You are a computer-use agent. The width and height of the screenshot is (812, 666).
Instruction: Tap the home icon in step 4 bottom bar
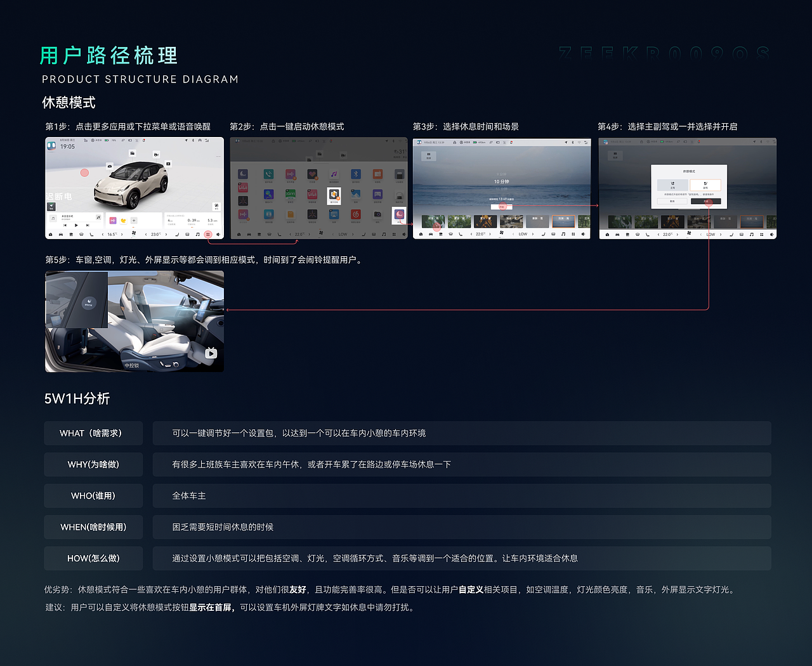(x=607, y=234)
